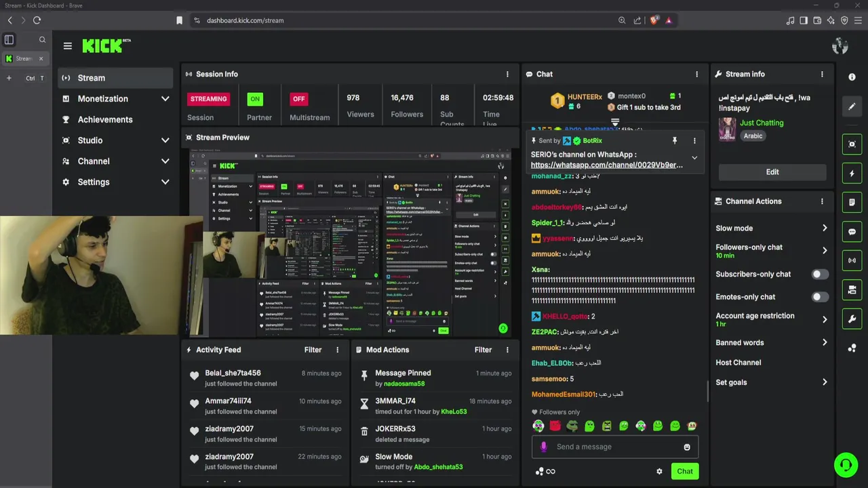Reload the page in Brave

tap(37, 20)
